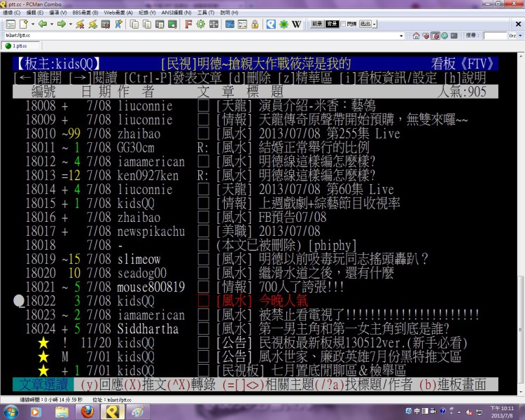Open the address bar dropdown arrow
Image resolution: width=525 pixels, height=420 pixels.
click(402, 36)
